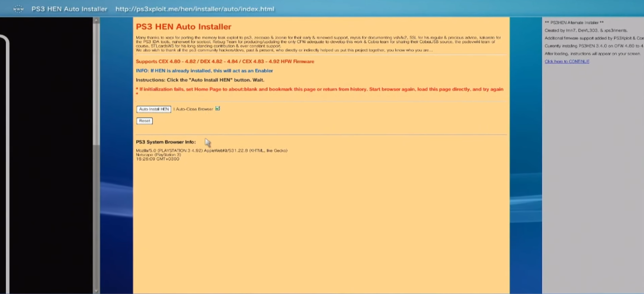Click the blue INFO Enabler notice text

[x=204, y=71]
